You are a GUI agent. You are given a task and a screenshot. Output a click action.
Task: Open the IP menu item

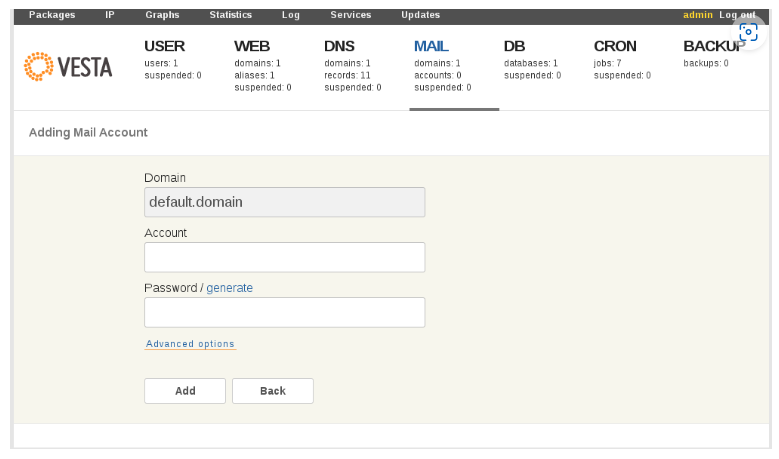click(110, 15)
